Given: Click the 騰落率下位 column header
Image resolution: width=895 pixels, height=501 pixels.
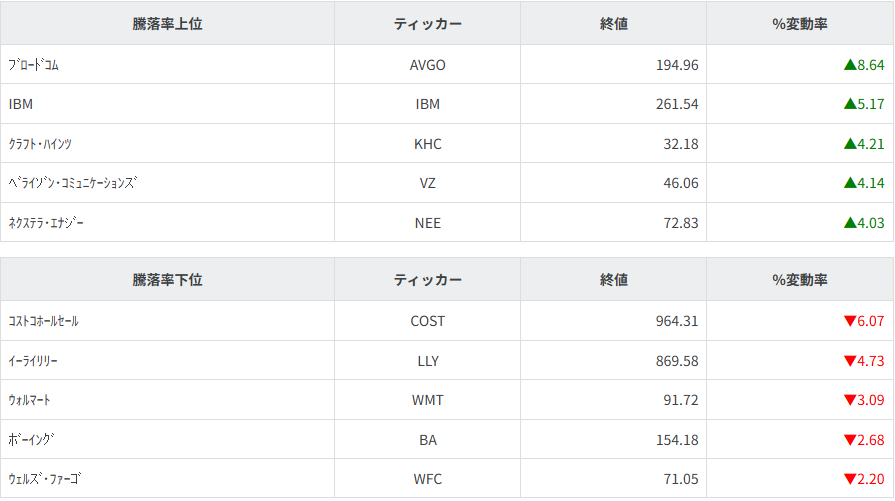Looking at the screenshot, I should pyautogui.click(x=167, y=280).
